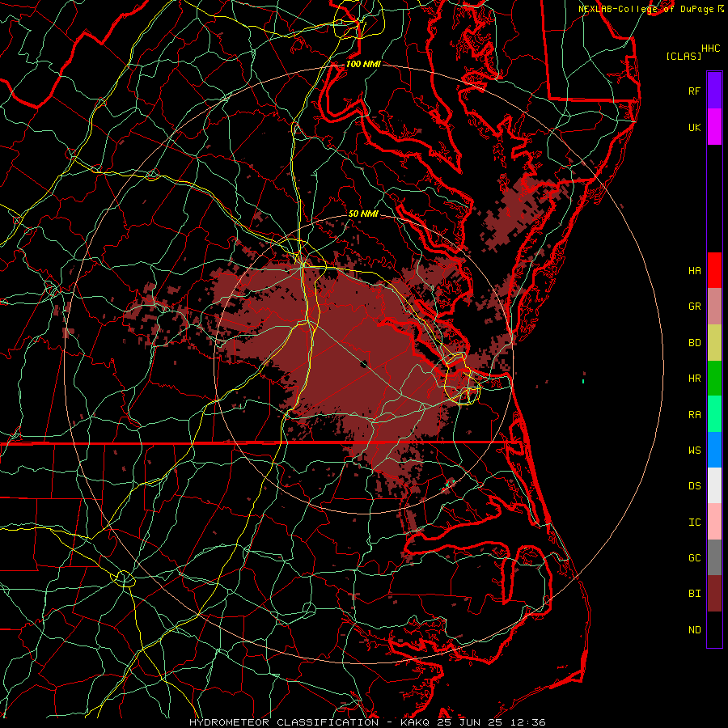This screenshot has height=728, width=728.
Task: Click the IC legend label
Action: [694, 523]
